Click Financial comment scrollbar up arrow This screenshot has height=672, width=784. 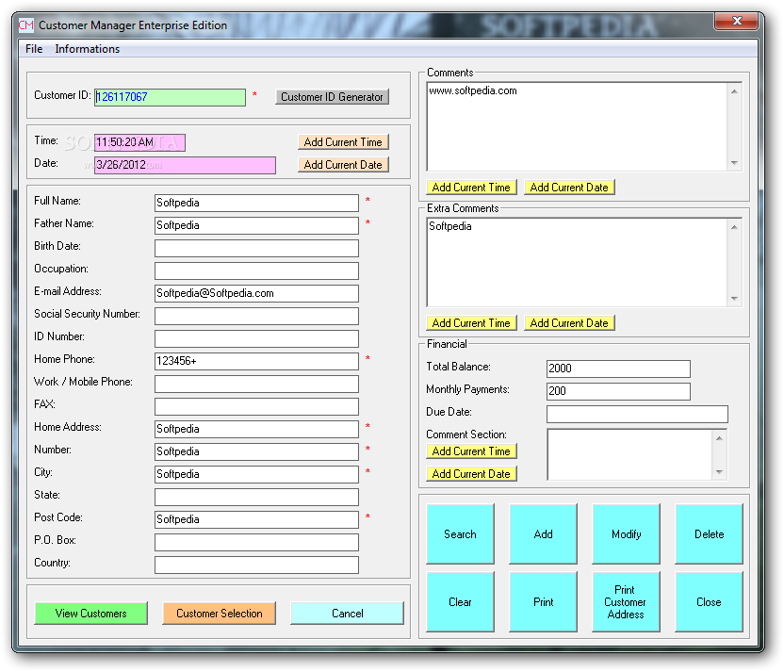(x=719, y=438)
